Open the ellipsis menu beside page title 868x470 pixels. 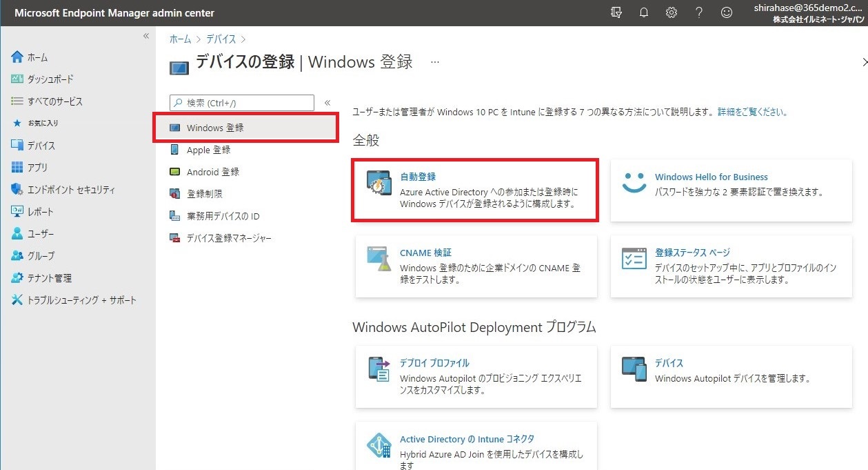435,62
